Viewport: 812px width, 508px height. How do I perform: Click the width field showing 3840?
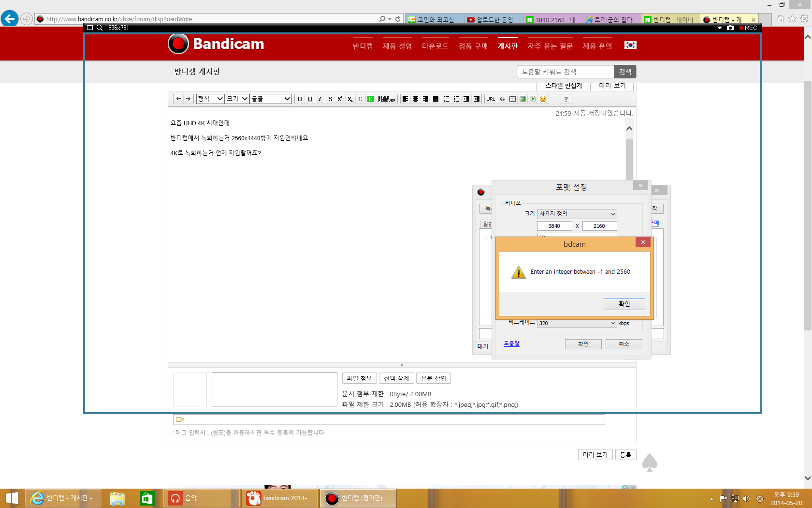tap(554, 226)
